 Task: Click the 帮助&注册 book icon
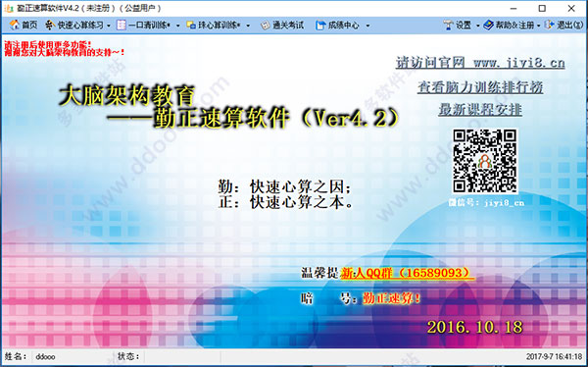[x=488, y=26]
